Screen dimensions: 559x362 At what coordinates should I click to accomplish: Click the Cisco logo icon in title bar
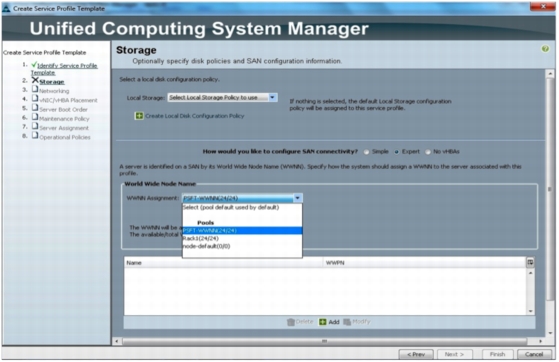click(6, 8)
